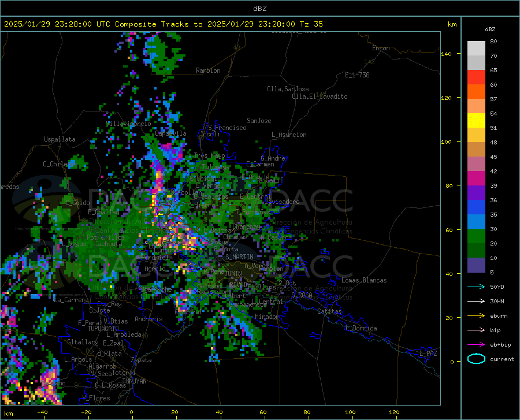Screen dimensions: 520x420
Task: Click the 'Clla.SanJose' map label
Action: pyautogui.click(x=288, y=89)
